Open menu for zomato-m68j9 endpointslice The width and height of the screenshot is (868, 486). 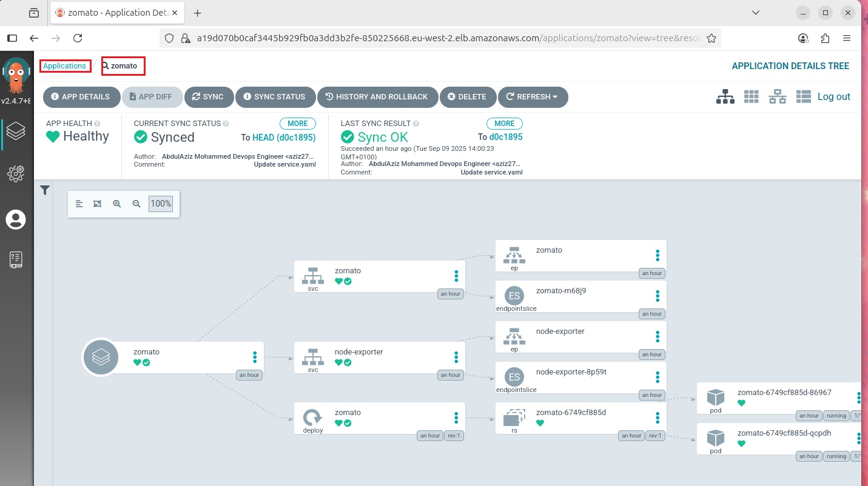[x=658, y=296]
